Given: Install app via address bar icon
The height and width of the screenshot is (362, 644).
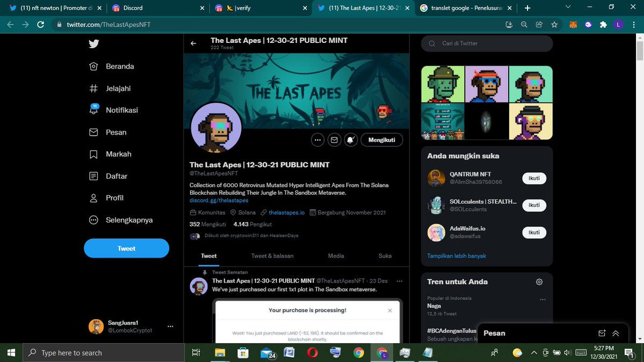Looking at the screenshot, I should [509, 25].
